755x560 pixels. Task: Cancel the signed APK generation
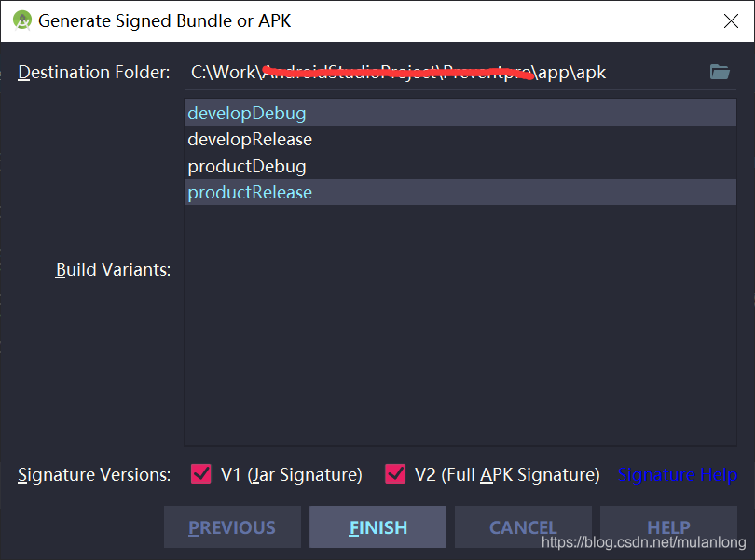coord(523,526)
